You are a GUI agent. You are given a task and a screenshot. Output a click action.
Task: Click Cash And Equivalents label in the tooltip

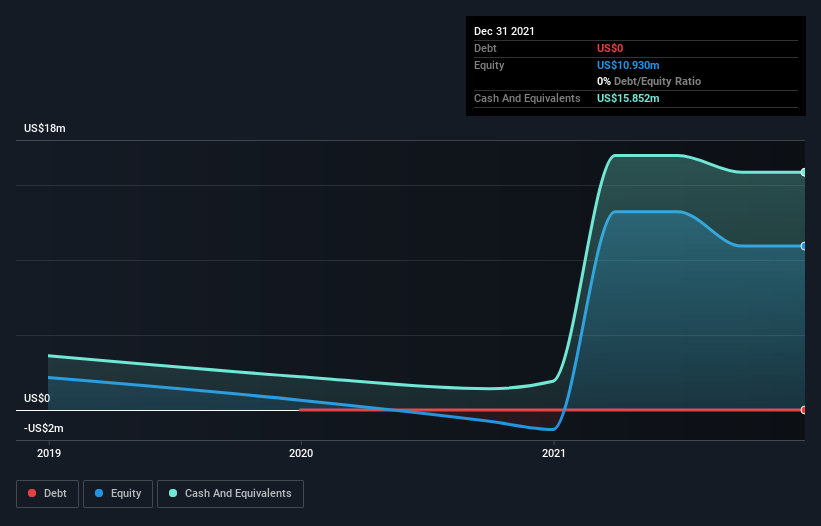coord(527,98)
